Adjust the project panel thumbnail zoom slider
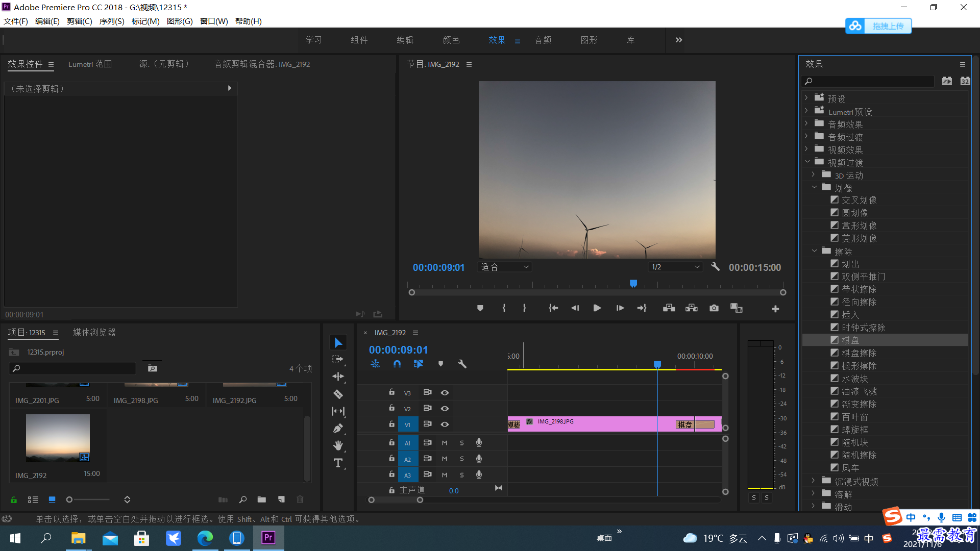 point(69,500)
